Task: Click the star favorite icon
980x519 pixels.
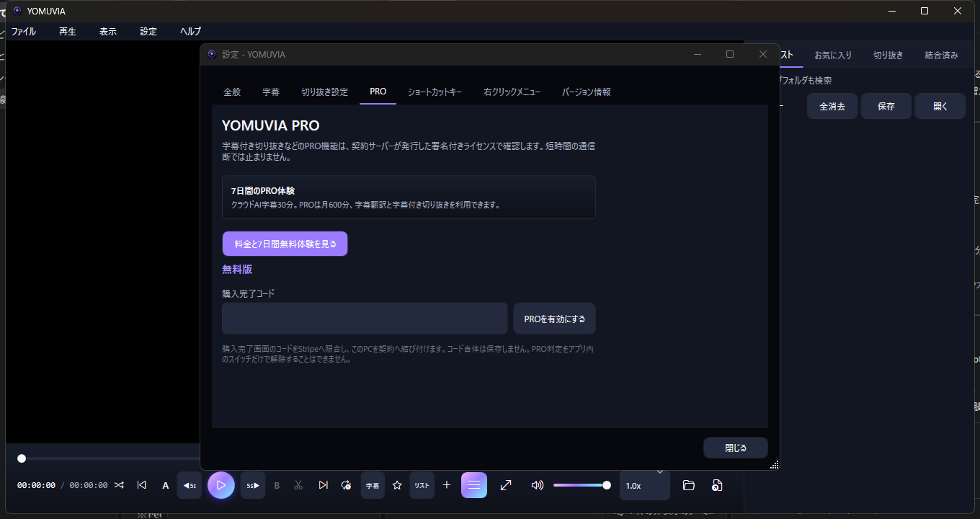Action: 397,485
